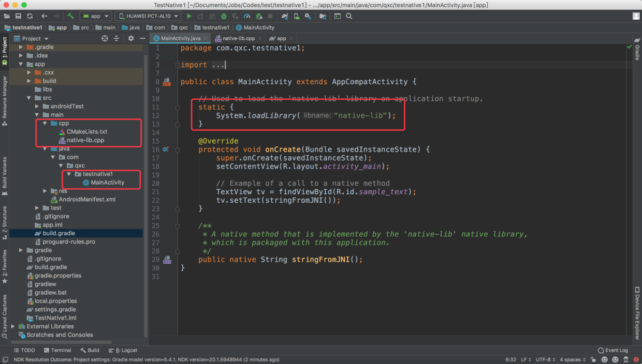Click Attach Debugger to Android Process icon
The image size is (642, 364).
(x=258, y=16)
